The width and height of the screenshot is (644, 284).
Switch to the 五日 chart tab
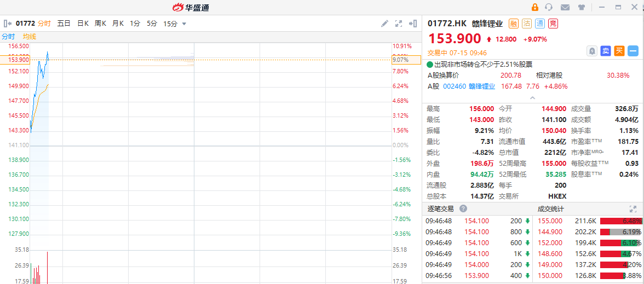tap(64, 24)
